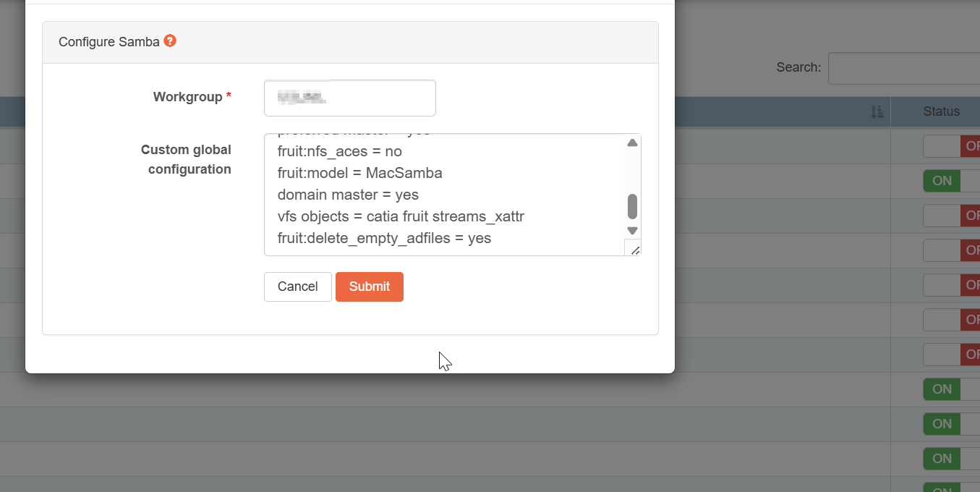Toggle the third row's OFF status switch
This screenshot has width=980, height=492.
tap(951, 216)
